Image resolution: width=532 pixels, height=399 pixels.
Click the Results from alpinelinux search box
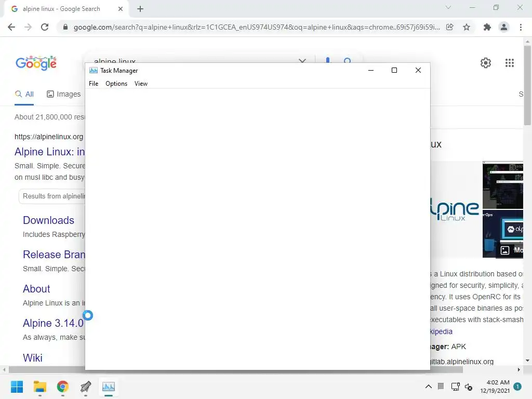pos(52,196)
